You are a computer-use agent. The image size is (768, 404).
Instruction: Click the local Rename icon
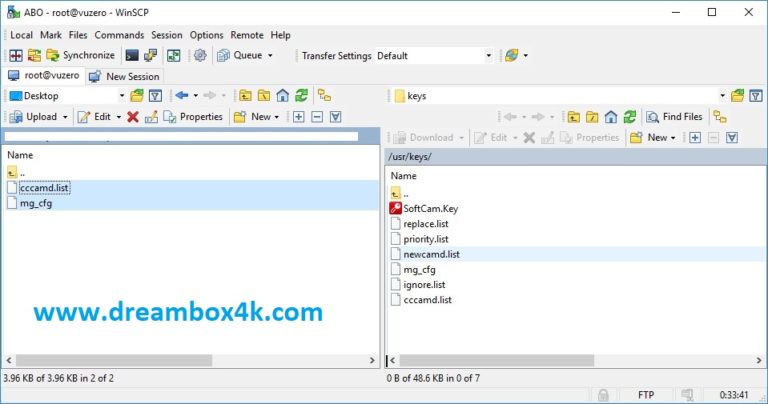pos(151,117)
